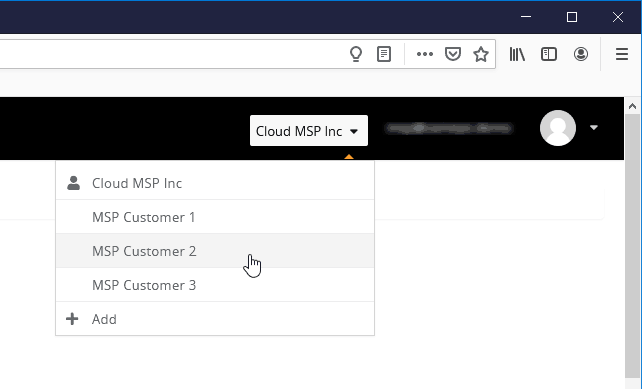Image resolution: width=642 pixels, height=389 pixels.
Task: Open page actions three-dots menu
Action: (425, 54)
